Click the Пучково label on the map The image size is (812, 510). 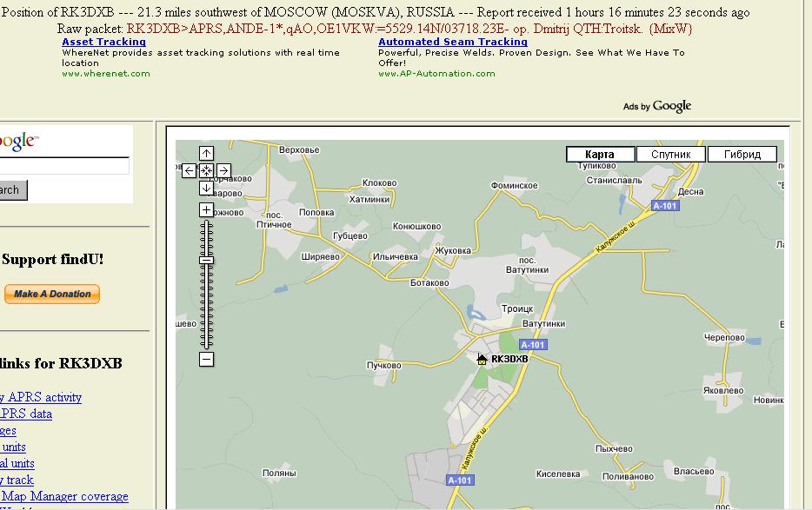(x=383, y=366)
